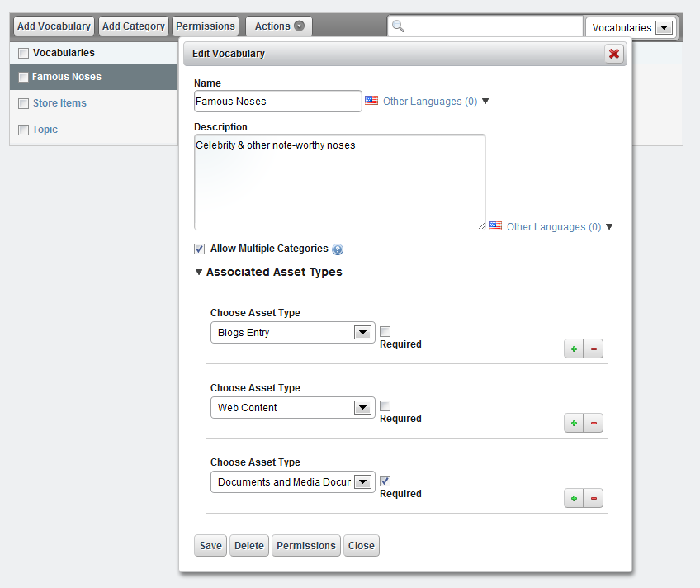Check the Topic vocabulary checkbox
The image size is (700, 588).
[23, 130]
